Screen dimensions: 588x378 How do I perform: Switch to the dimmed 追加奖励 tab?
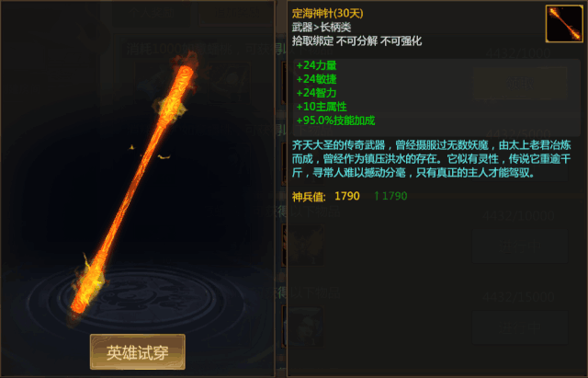(236, 13)
